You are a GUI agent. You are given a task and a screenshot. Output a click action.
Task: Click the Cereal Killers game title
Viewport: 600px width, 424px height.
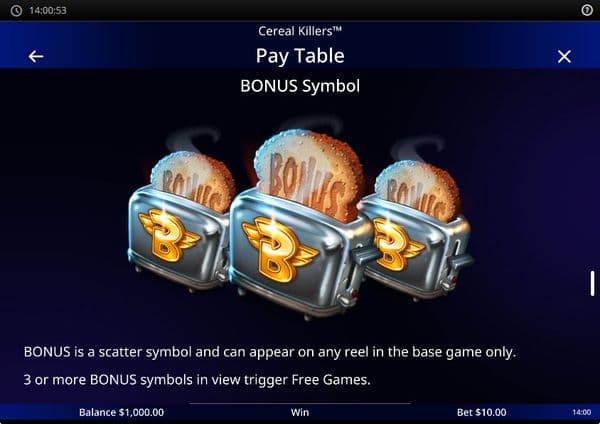(x=300, y=31)
